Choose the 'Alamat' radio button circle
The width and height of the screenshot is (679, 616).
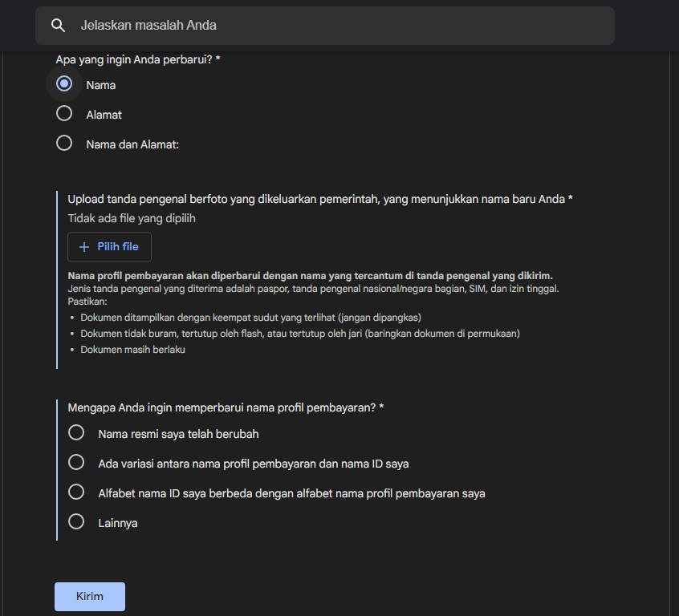(64, 114)
